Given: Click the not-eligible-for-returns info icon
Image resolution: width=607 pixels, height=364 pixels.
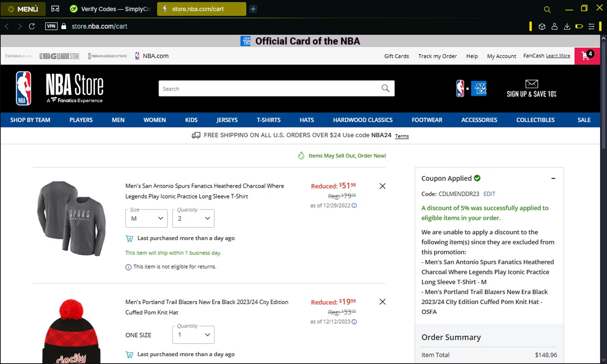Looking at the screenshot, I should 128,267.
